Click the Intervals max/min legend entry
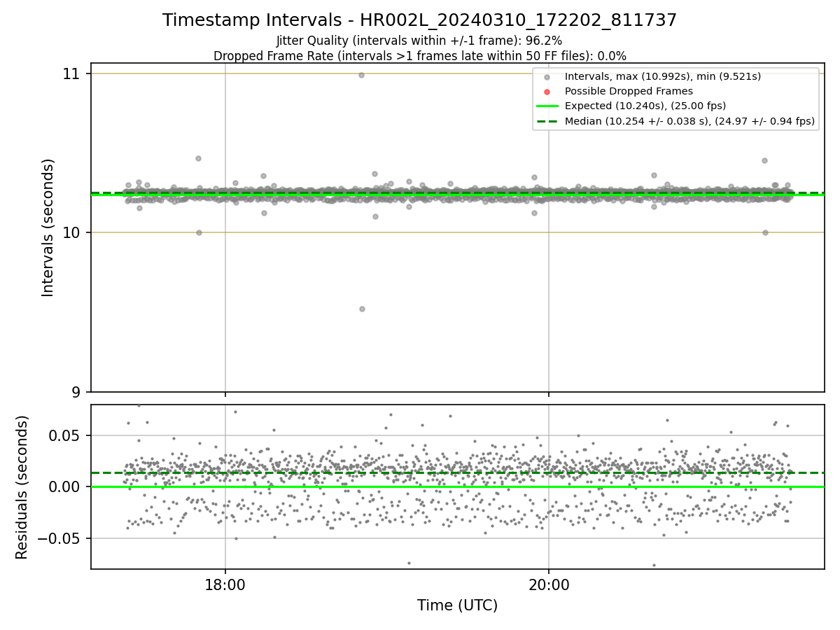840x630 pixels. [662, 76]
